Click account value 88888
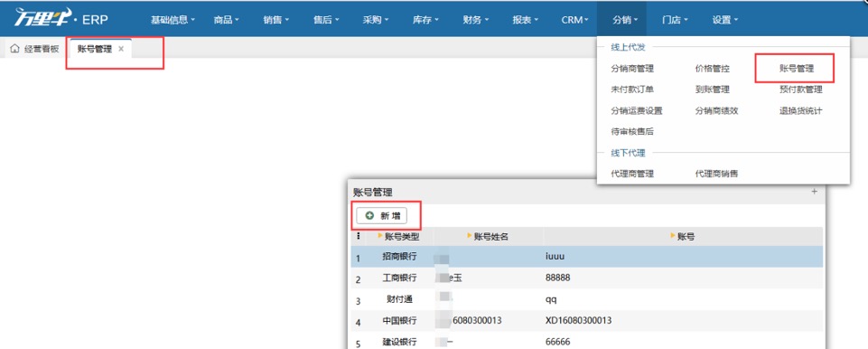Screen dimensions: 868x349 (x=557, y=278)
